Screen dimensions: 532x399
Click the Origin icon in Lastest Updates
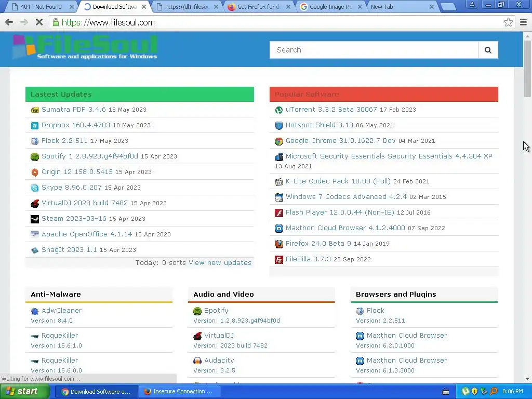pos(35,172)
